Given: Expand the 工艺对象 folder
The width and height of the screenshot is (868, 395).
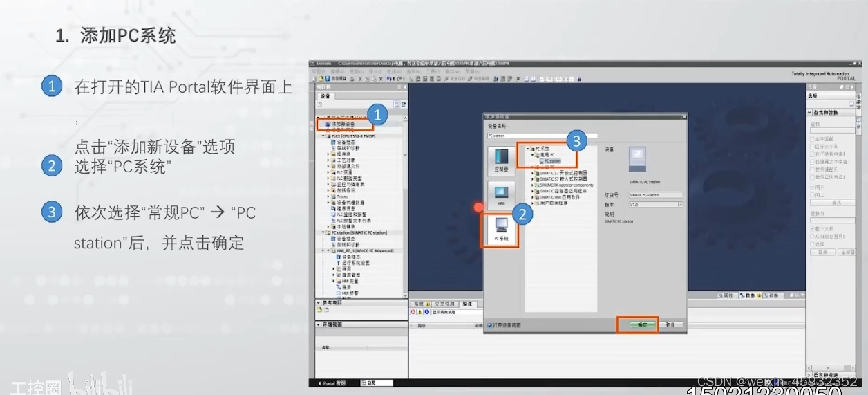Looking at the screenshot, I should tap(328, 160).
